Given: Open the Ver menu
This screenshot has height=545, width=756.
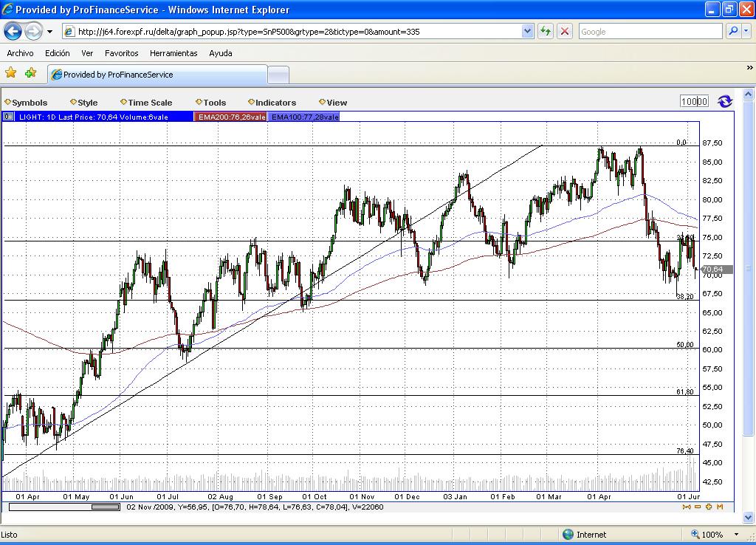Looking at the screenshot, I should point(87,53).
